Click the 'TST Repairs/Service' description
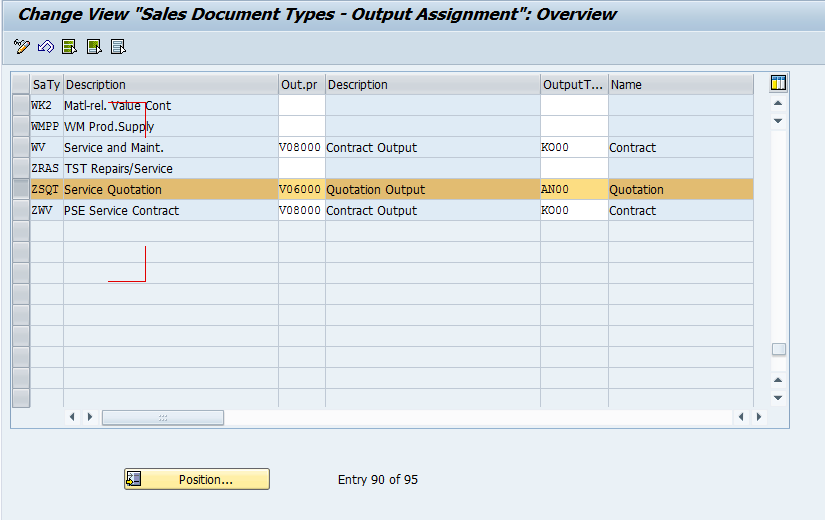The width and height of the screenshot is (825, 520). (x=118, y=169)
